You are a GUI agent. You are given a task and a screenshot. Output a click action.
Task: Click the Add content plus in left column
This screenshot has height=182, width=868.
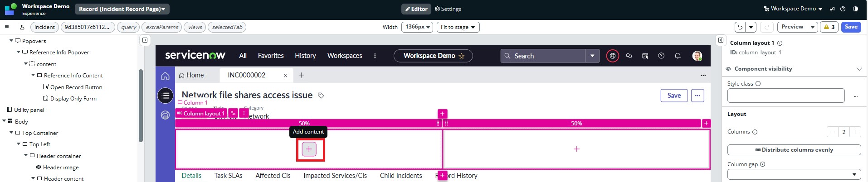[x=309, y=149]
